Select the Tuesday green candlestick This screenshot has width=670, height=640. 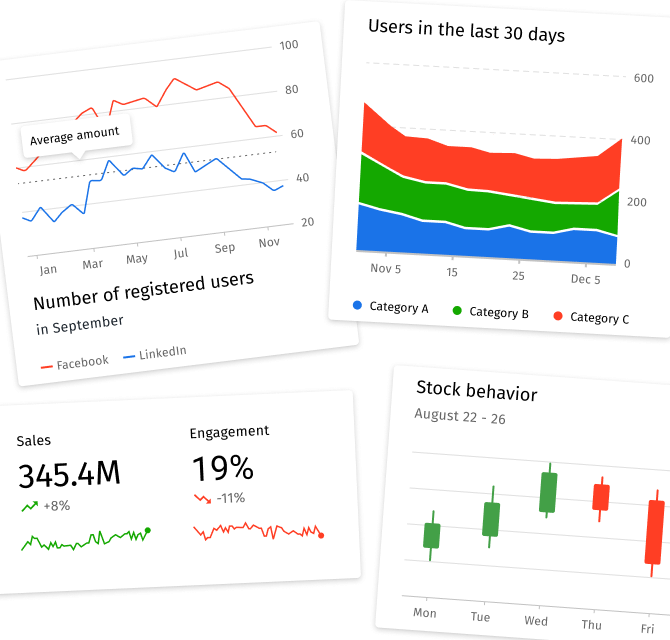click(x=491, y=517)
